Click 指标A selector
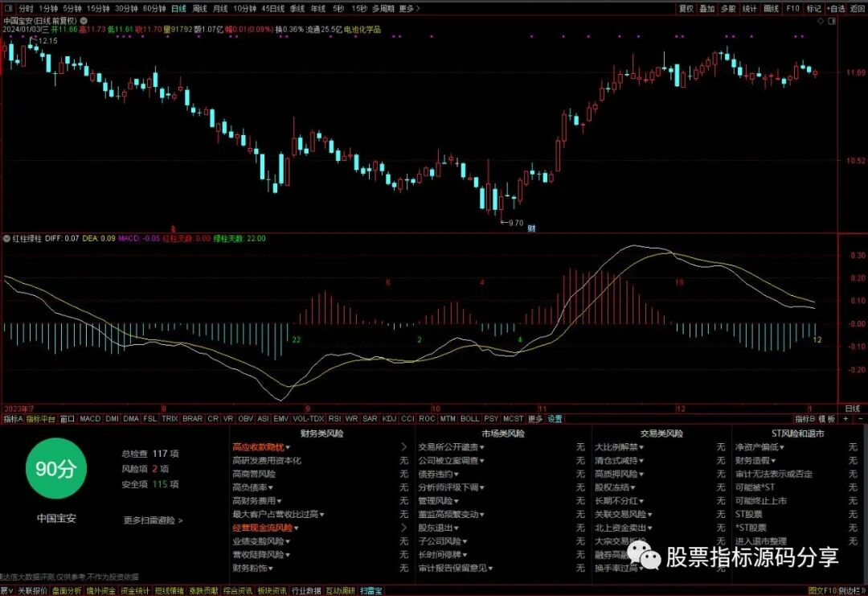 (13, 419)
